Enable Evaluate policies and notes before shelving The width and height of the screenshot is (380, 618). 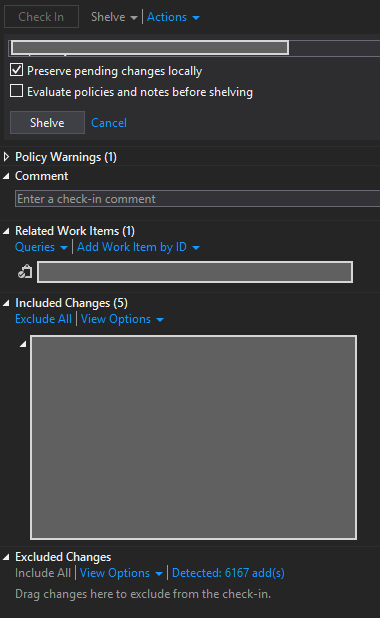point(17,91)
